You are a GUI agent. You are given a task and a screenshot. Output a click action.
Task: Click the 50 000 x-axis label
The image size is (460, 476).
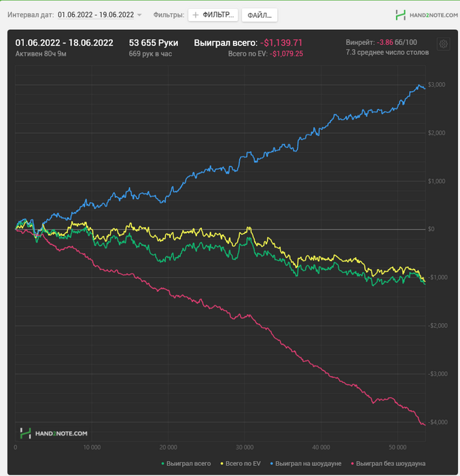(397, 447)
